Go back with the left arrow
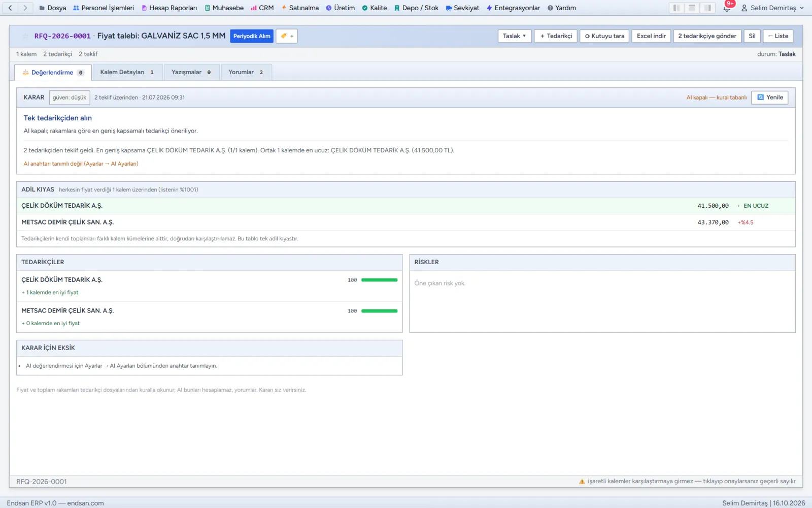Screen dimensions: 812x508 10,8
